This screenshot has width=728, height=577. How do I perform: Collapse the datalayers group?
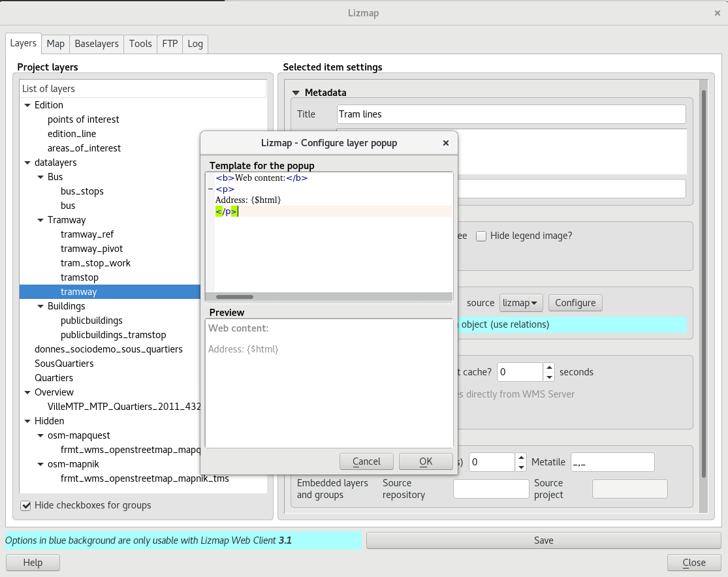27,163
